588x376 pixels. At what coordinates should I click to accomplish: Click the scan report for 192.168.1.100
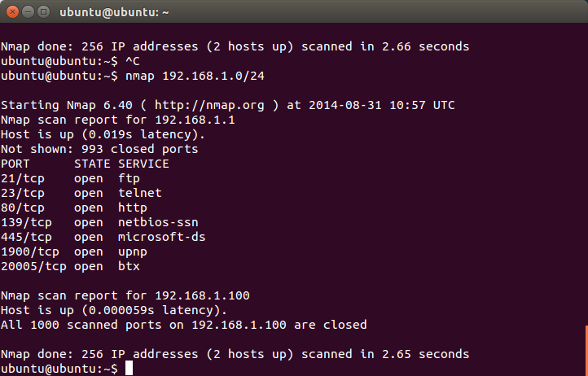125,295
